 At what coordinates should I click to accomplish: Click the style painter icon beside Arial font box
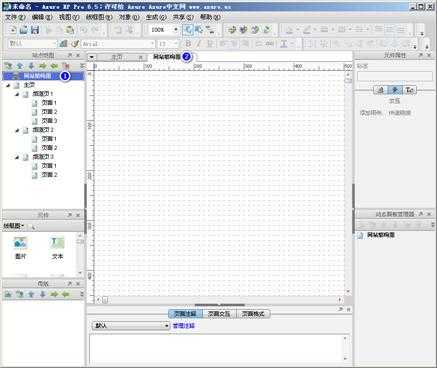coord(75,44)
